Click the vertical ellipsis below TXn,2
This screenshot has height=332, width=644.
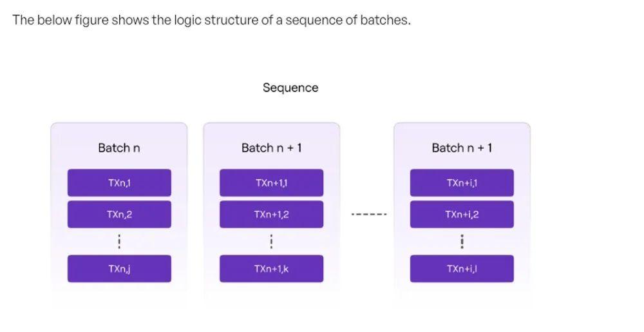pyautogui.click(x=119, y=242)
